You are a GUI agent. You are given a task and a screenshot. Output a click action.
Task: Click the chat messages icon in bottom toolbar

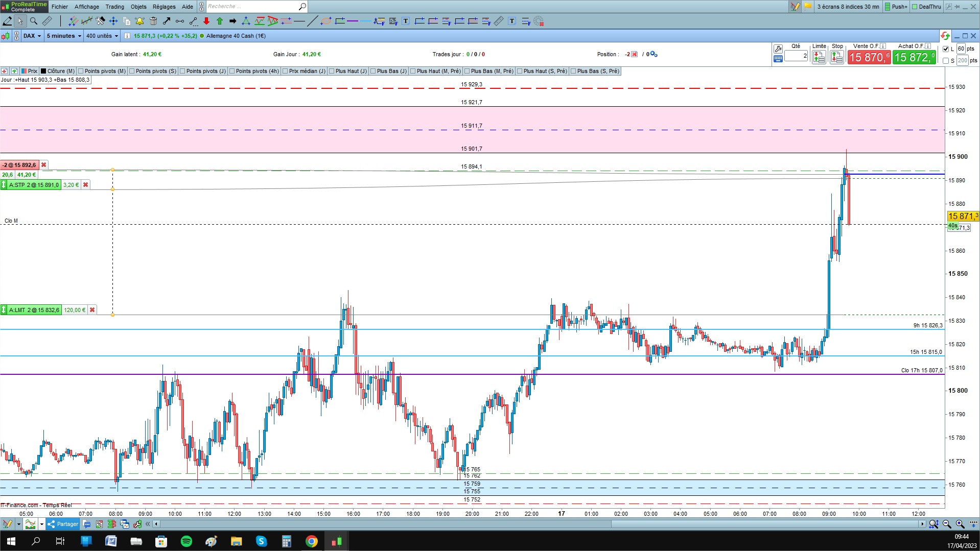coord(87,524)
